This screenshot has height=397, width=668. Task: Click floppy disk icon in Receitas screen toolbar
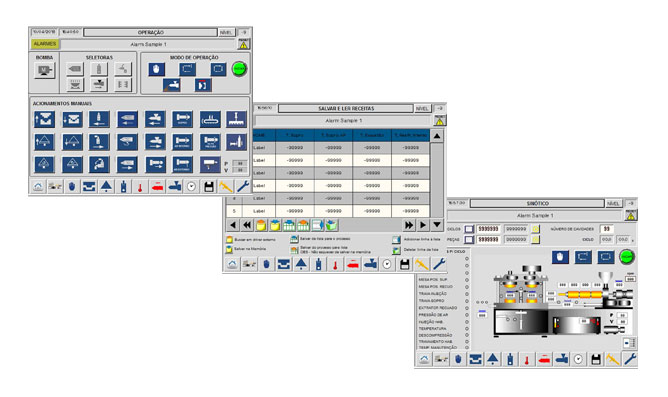404,265
